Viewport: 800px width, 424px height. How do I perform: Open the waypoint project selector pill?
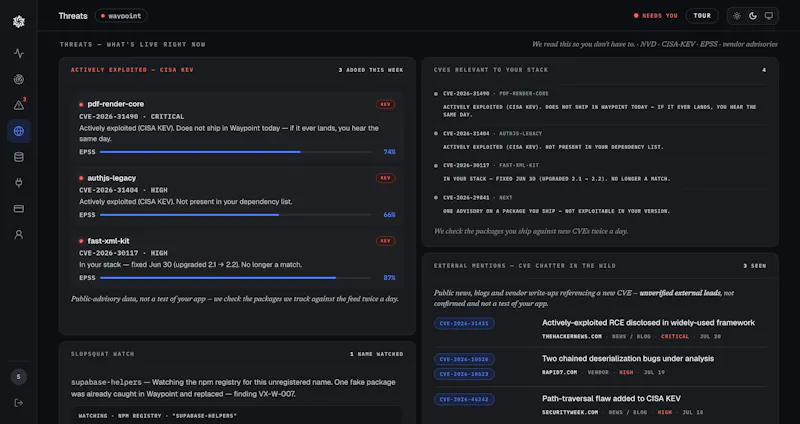tap(121, 16)
